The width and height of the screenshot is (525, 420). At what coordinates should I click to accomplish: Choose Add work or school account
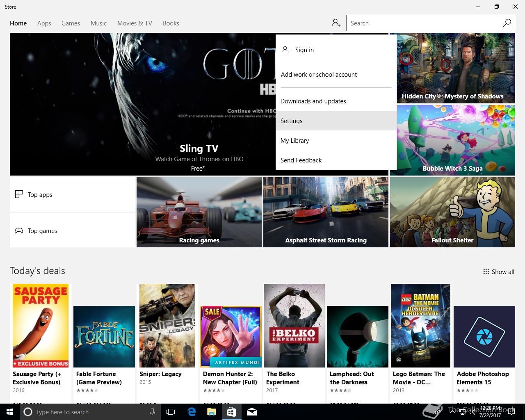point(336,75)
